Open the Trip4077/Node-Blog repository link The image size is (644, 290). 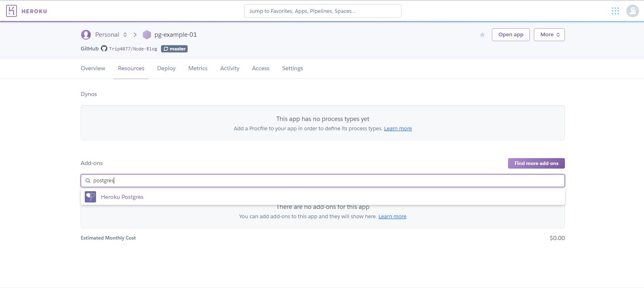click(133, 49)
